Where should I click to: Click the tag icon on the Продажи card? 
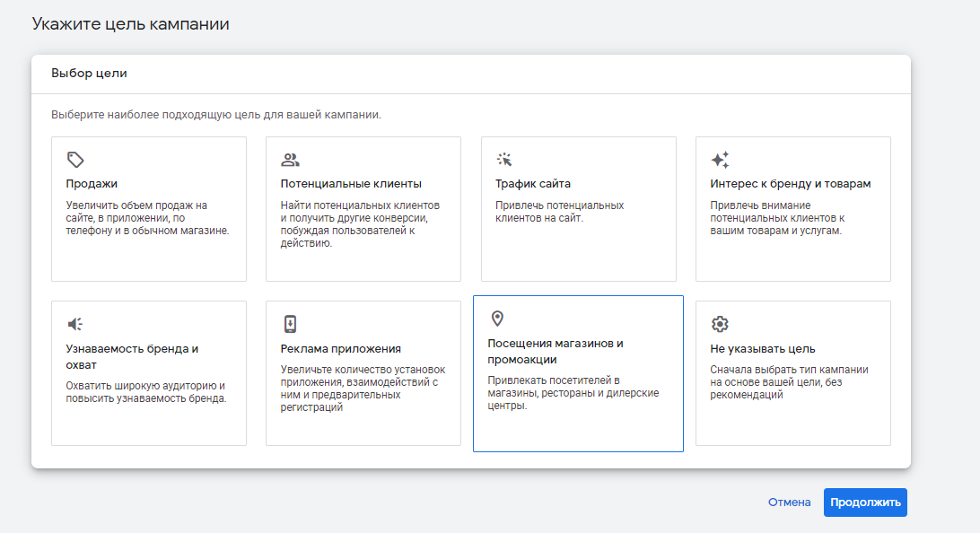75,160
